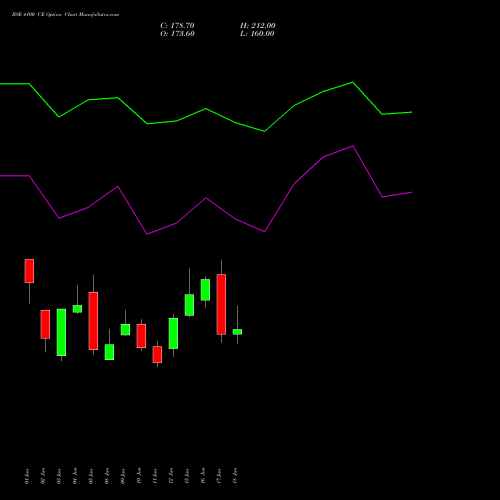This screenshot has height=500, width=500.
Task: Select the 12 Jan date axis label
Action: 171,476
